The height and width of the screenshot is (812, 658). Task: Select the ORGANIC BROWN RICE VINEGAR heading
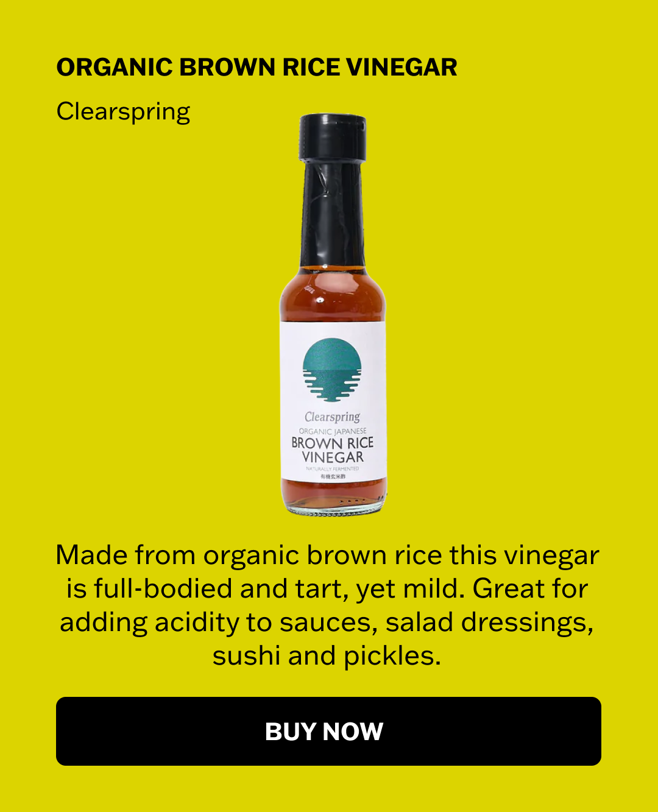[x=256, y=67]
